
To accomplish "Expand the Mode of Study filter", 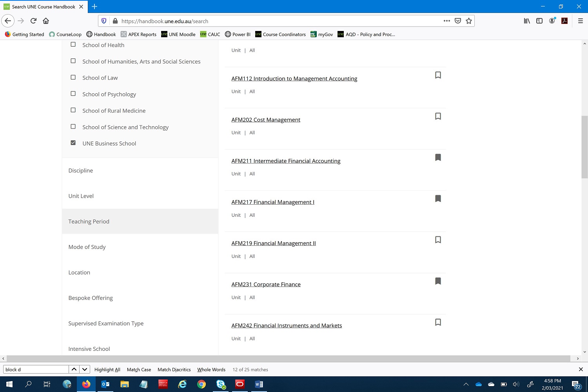I will coord(140,247).
